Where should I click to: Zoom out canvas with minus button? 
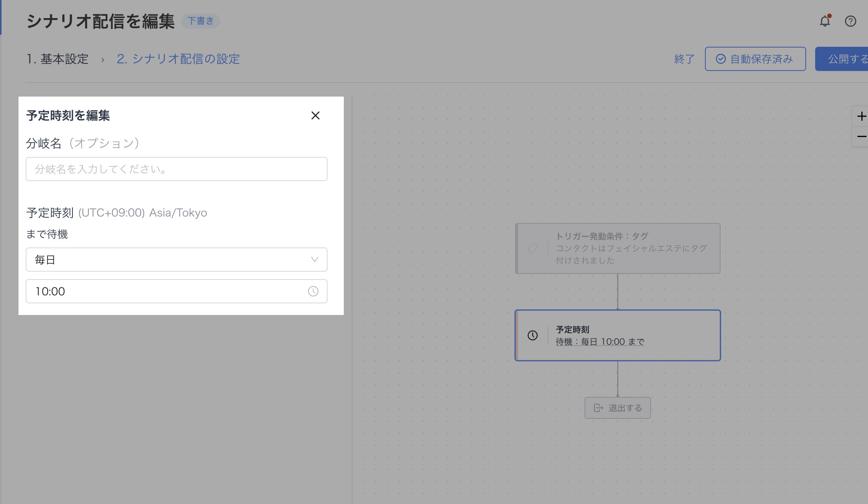(x=861, y=136)
